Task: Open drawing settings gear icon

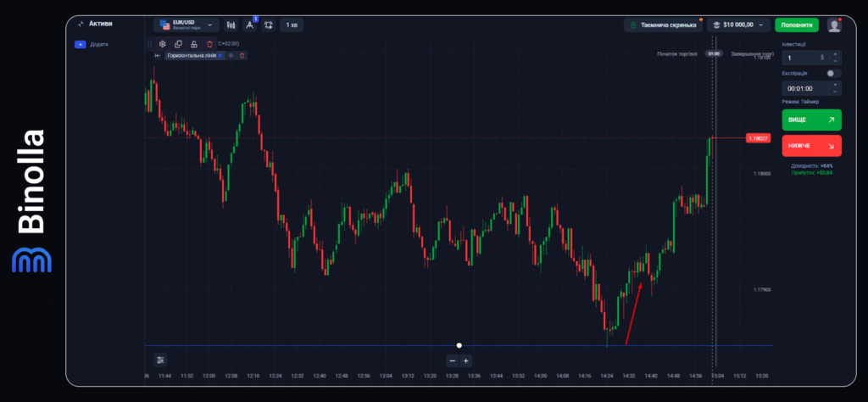Action: click(163, 44)
